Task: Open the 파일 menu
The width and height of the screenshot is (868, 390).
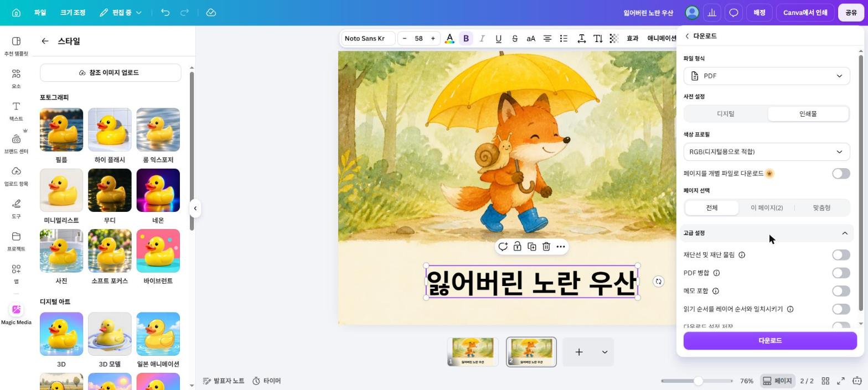Action: [40, 12]
